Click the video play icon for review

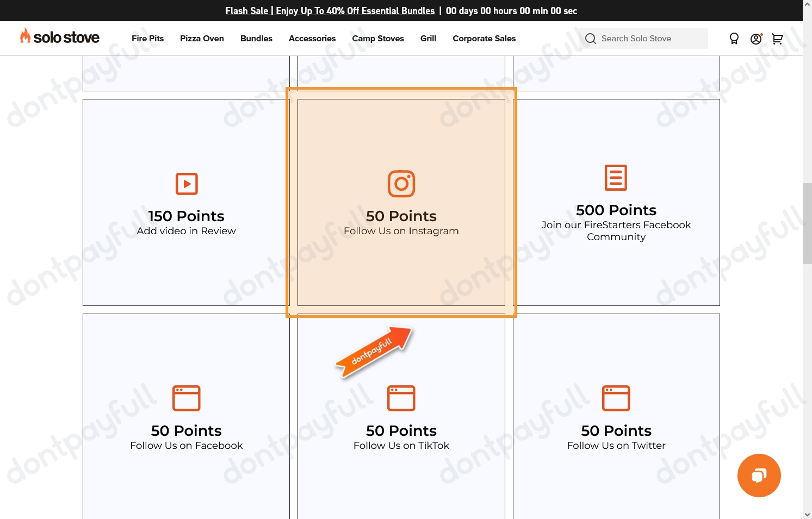pos(187,184)
